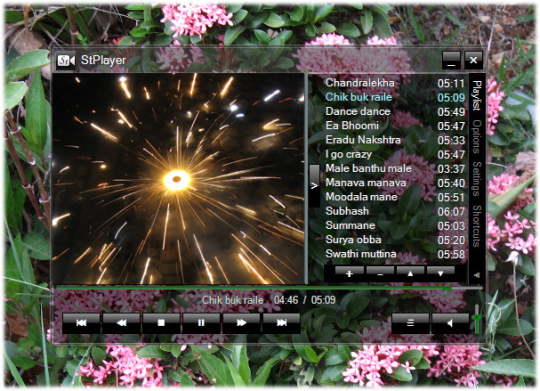Stop playback

(161, 323)
